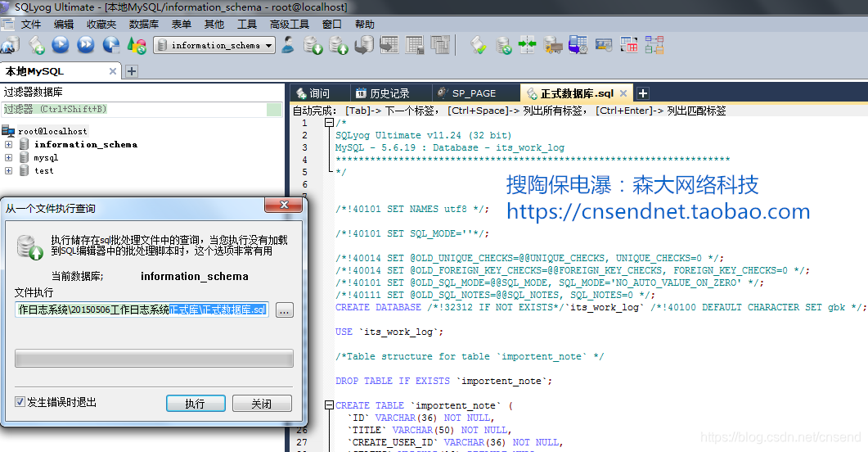Open the 文件 menu
Viewport: 868px width, 452px height.
tap(31, 25)
